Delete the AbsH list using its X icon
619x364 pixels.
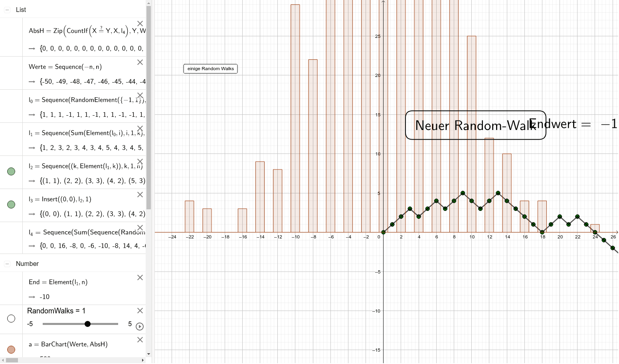(140, 24)
